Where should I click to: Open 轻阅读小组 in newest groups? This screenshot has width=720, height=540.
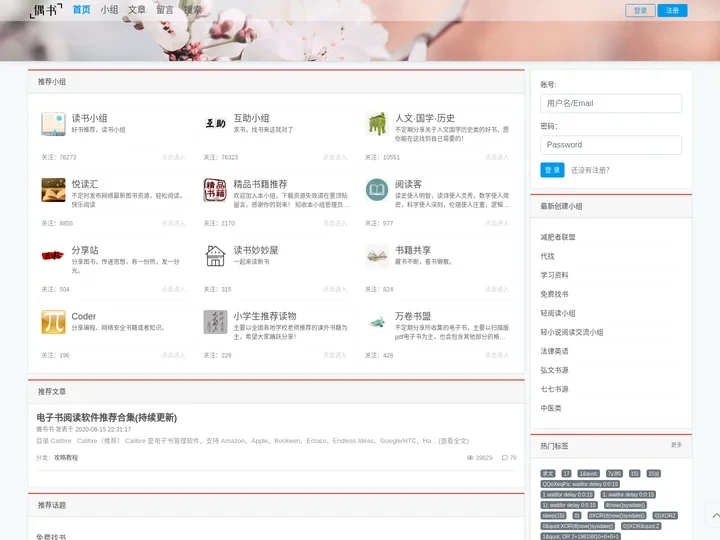[x=558, y=313]
